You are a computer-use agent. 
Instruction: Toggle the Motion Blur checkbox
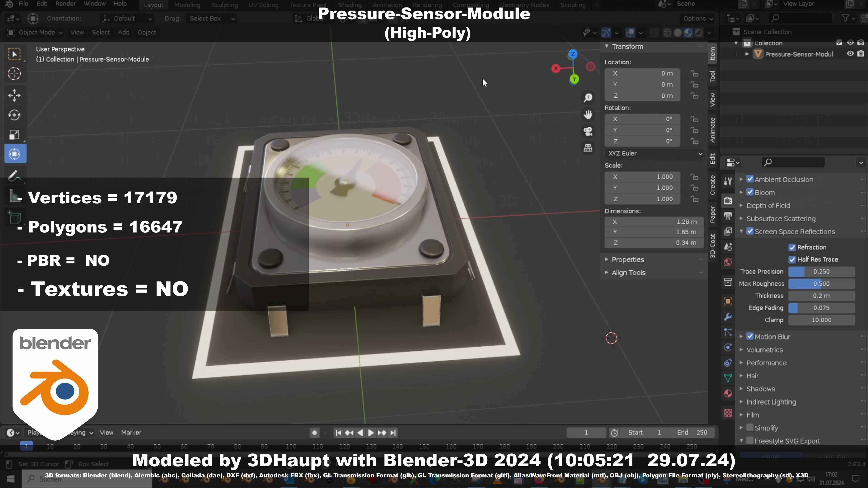pos(750,336)
